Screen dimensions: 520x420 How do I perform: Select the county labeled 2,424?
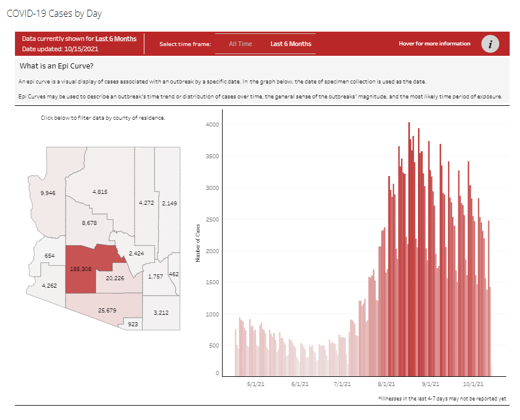point(136,253)
